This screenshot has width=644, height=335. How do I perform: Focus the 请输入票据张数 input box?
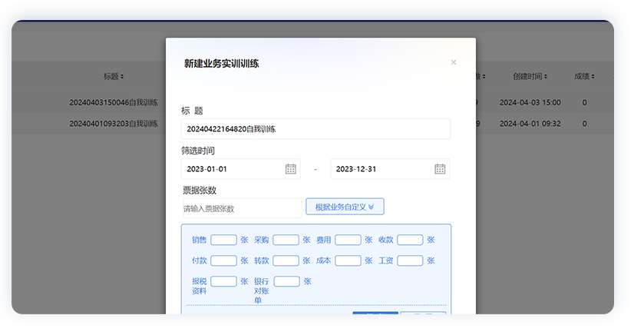[241, 208]
